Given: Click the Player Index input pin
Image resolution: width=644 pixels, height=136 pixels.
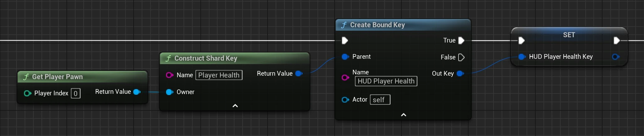Looking at the screenshot, I should pyautogui.click(x=27, y=93).
